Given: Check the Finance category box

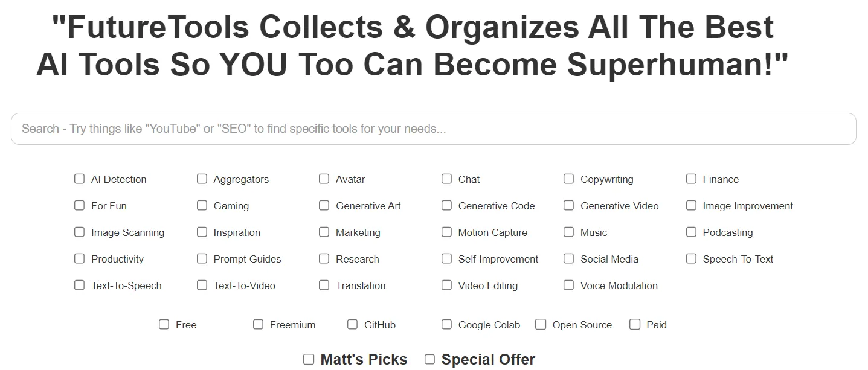Looking at the screenshot, I should pyautogui.click(x=691, y=179).
